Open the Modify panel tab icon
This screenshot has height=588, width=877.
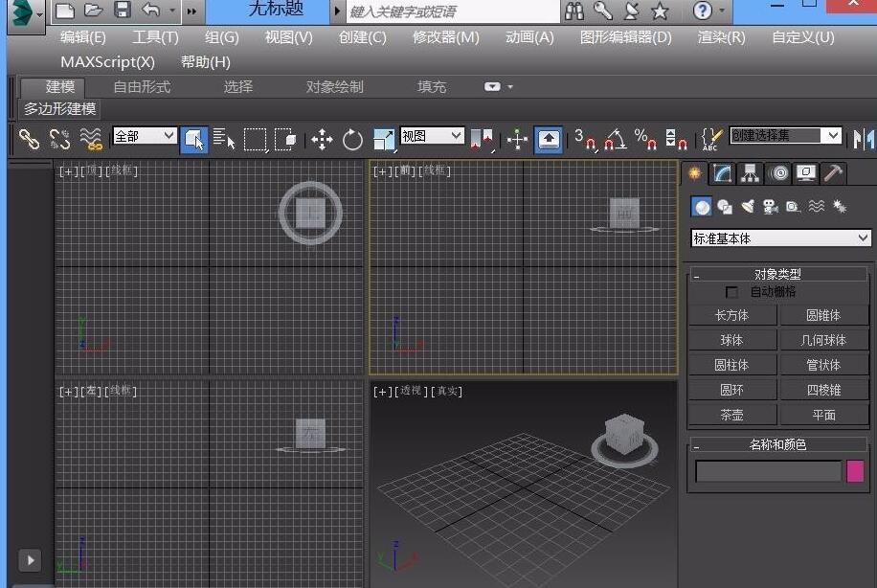pyautogui.click(x=723, y=173)
